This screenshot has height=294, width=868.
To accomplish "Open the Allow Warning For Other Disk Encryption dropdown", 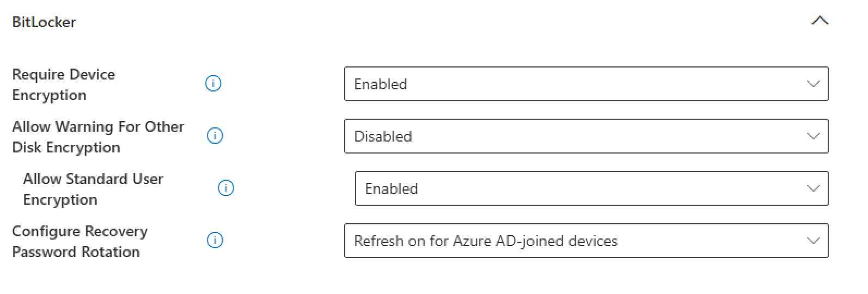I will 586,136.
